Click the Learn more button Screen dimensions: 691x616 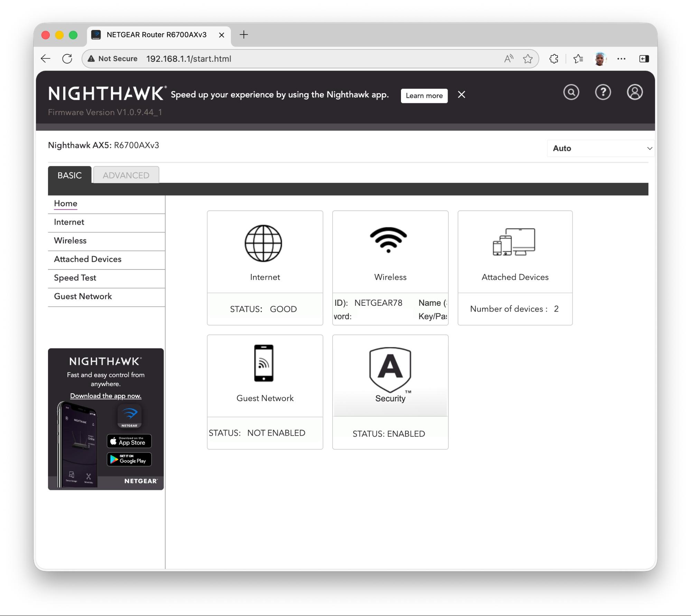[x=424, y=96]
